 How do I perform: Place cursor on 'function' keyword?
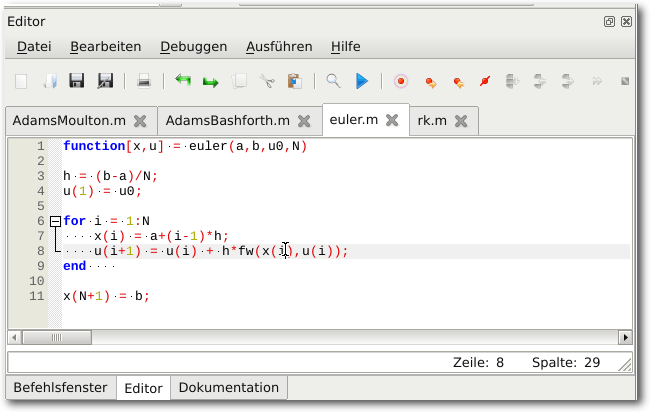94,146
